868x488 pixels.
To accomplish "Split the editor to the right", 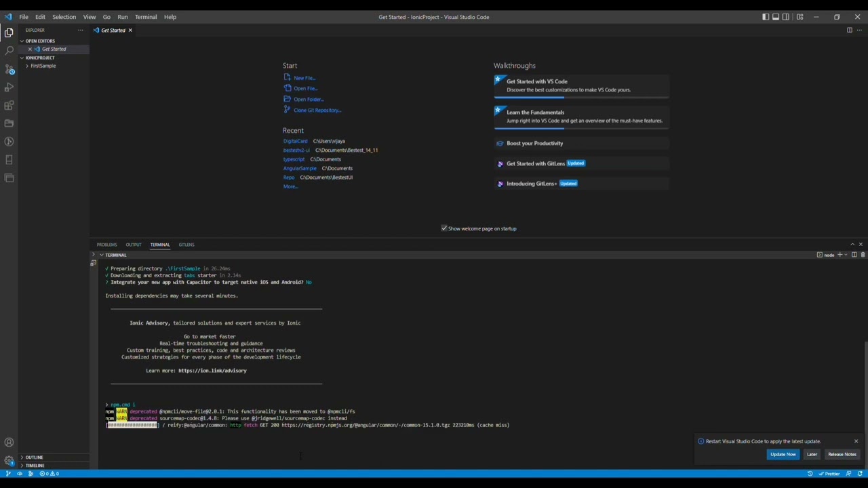I will point(849,30).
